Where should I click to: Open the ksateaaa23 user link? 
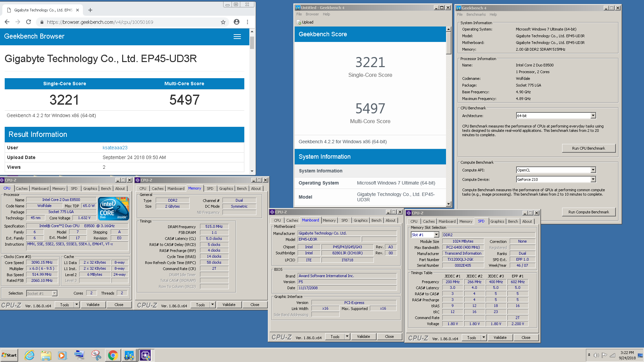pos(115,148)
